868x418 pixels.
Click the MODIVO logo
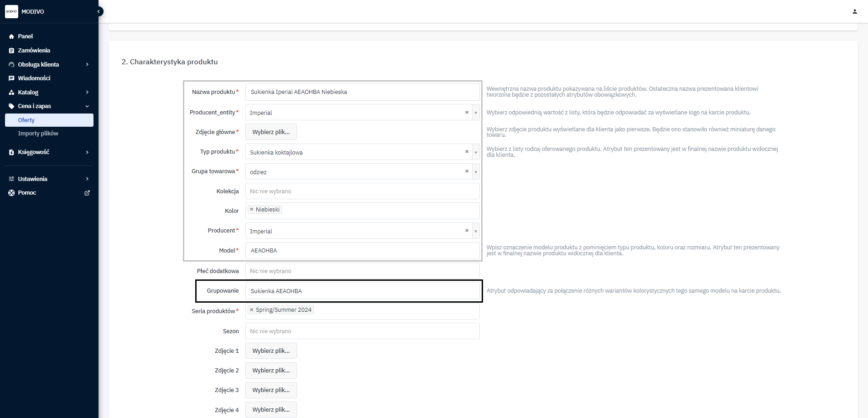[x=11, y=11]
